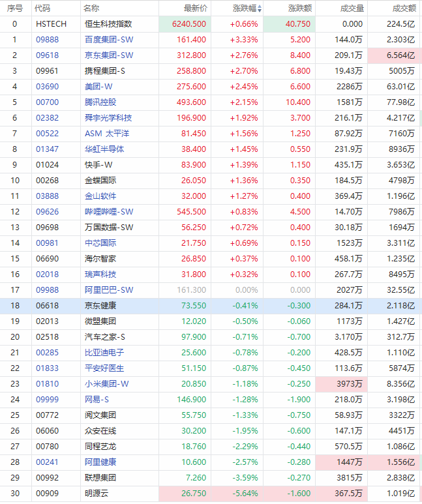Screen dimensions: 422x504
Task: Open 中芯国际 stock link
Action: click(100, 243)
